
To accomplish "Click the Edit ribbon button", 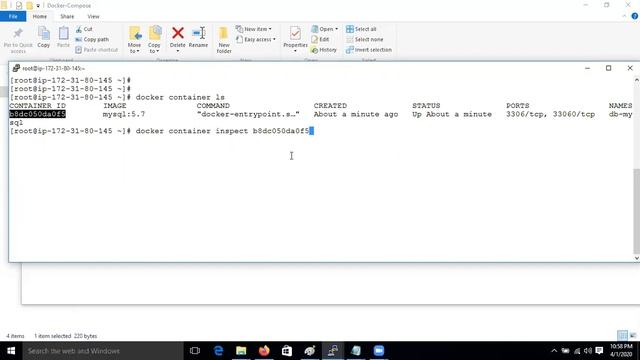I will pos(320,39).
